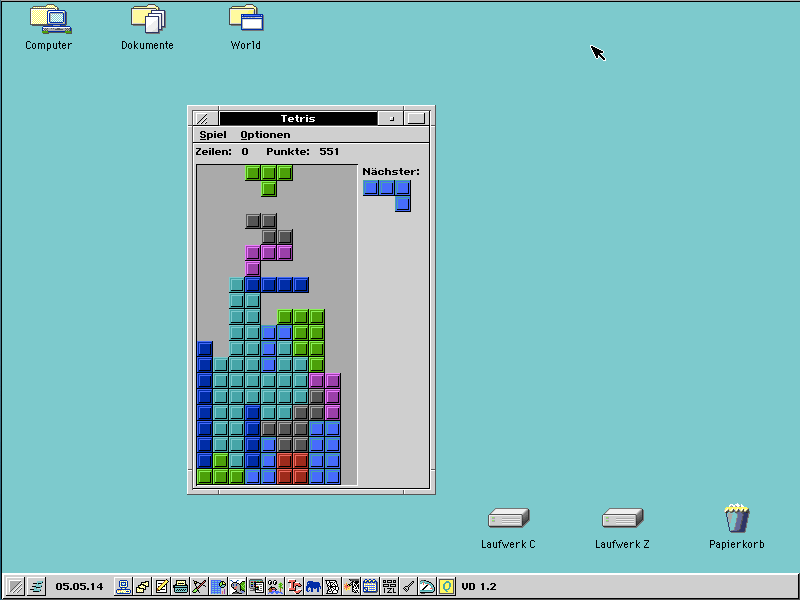Viewport: 800px width, 600px height.
Task: Open the Optionen menu in Tetris
Action: (x=264, y=134)
